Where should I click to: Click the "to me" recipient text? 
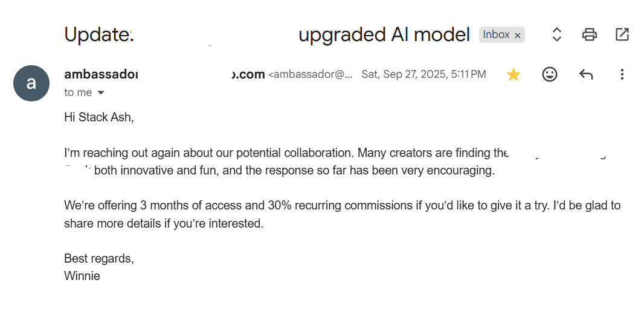click(x=78, y=92)
